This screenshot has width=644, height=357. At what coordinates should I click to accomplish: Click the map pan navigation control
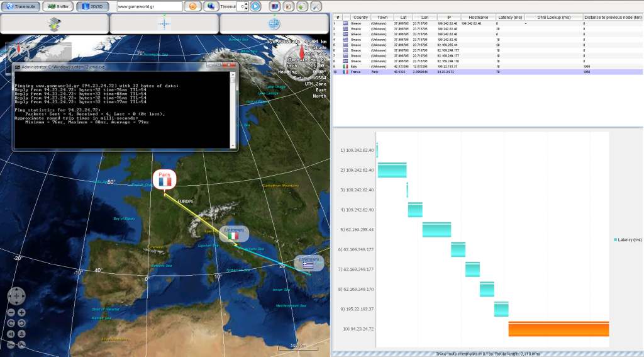tap(16, 295)
